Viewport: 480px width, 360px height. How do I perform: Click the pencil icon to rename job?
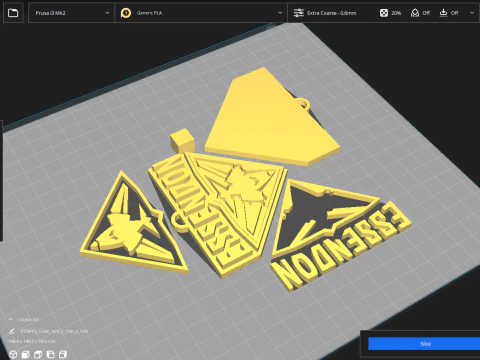click(12, 331)
